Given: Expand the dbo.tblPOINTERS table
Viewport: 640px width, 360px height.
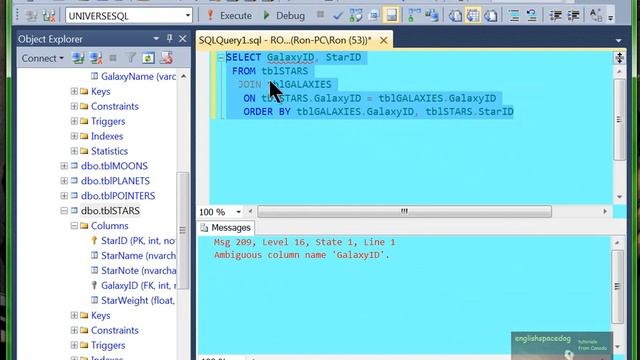Looking at the screenshot, I should coord(64,196).
